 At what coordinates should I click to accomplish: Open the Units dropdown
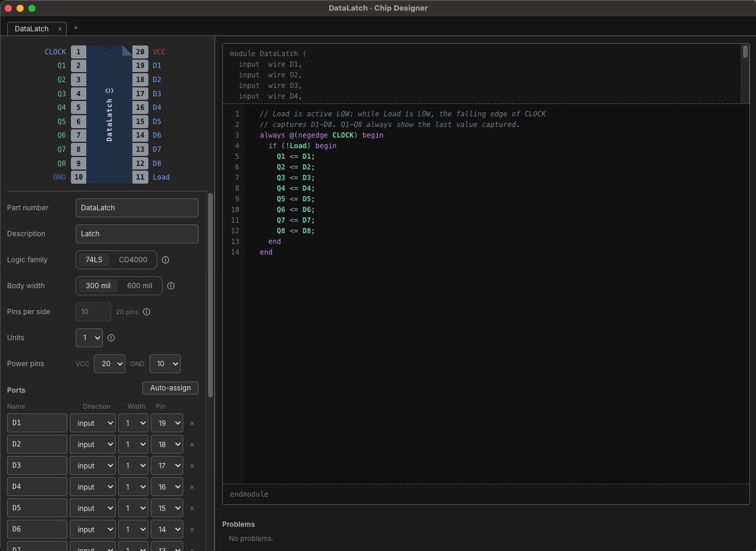(x=89, y=338)
